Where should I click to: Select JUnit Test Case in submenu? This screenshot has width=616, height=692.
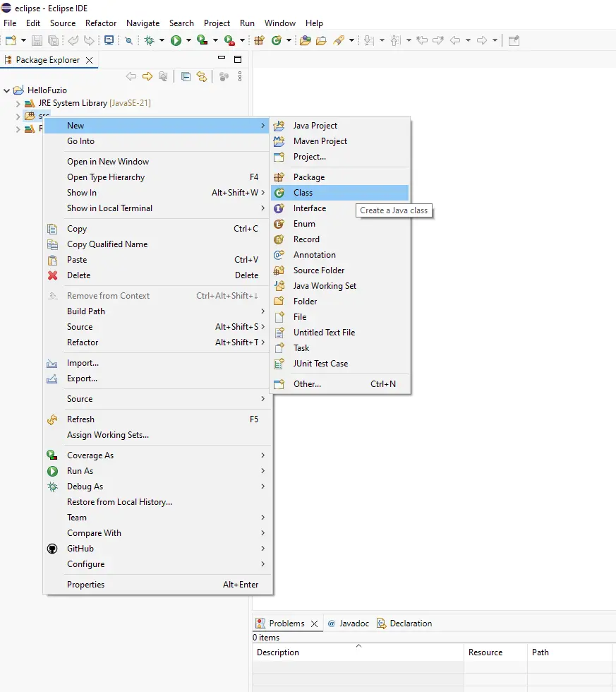click(x=340, y=364)
